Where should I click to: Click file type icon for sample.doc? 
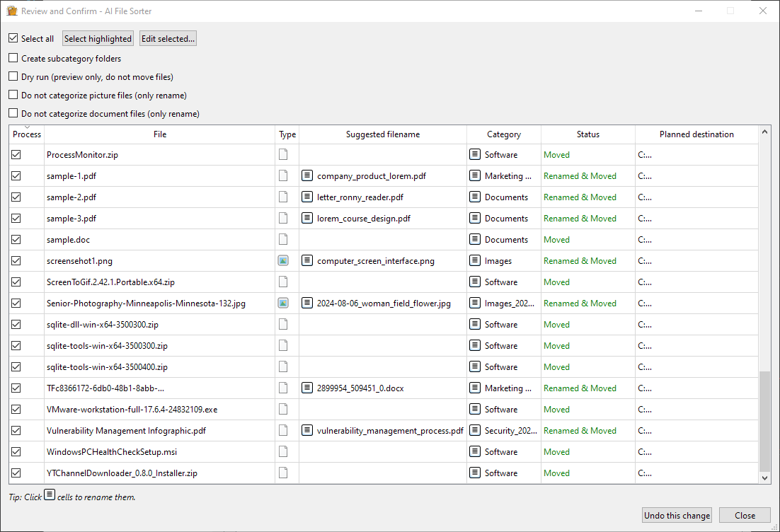tap(283, 240)
